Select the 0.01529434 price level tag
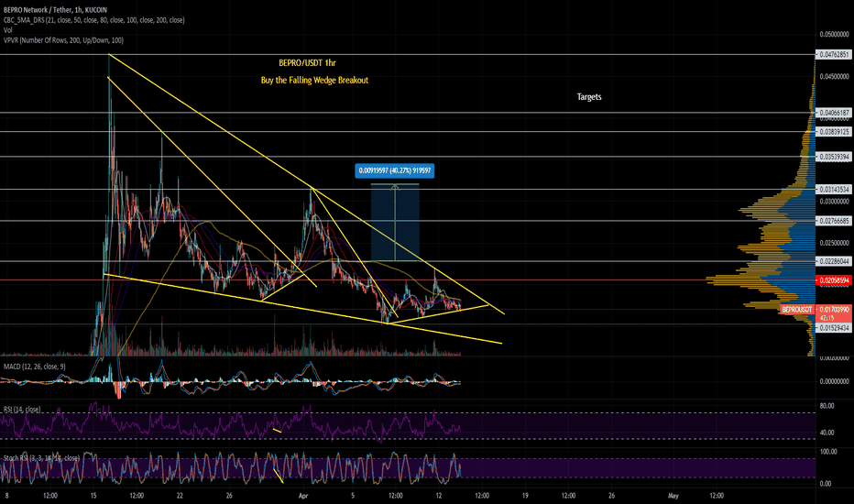Viewport: 854px width, 504px height. (x=833, y=328)
